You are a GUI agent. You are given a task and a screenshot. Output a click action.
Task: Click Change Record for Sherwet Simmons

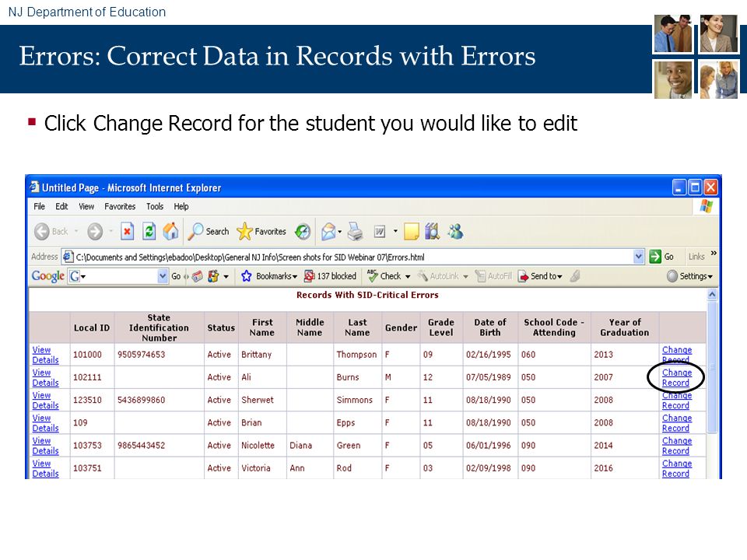tap(676, 401)
